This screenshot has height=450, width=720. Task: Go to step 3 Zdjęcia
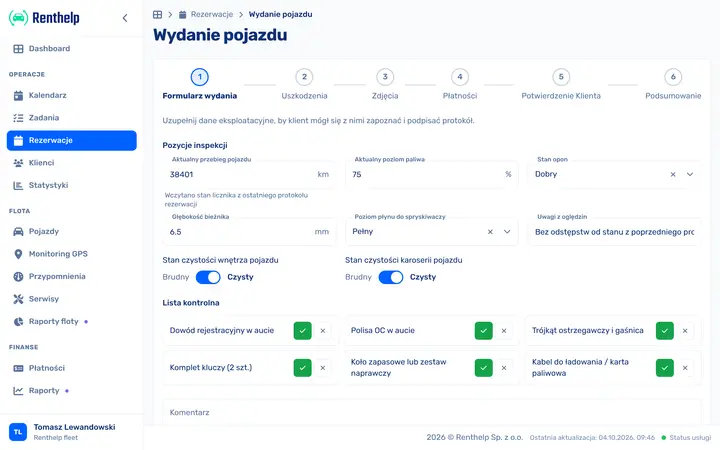[385, 84]
